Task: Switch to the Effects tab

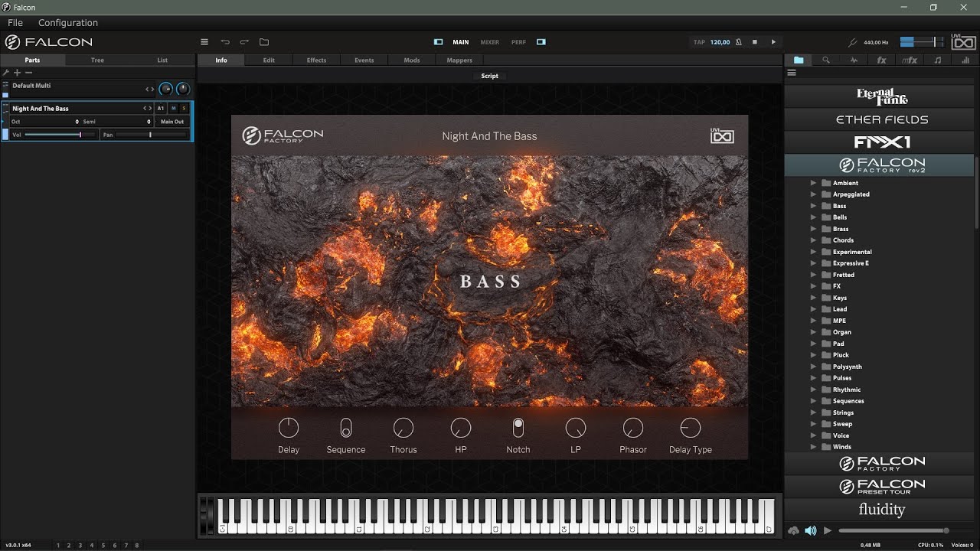Action: point(316,60)
